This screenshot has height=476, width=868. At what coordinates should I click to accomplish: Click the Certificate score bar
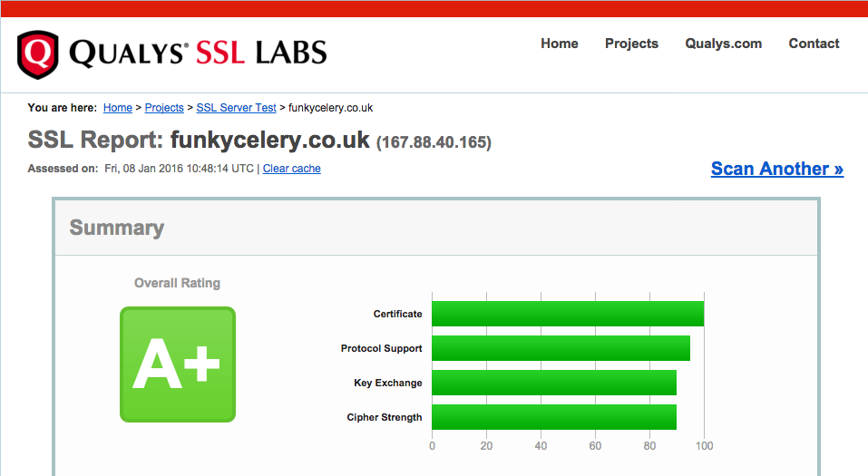coord(568,314)
